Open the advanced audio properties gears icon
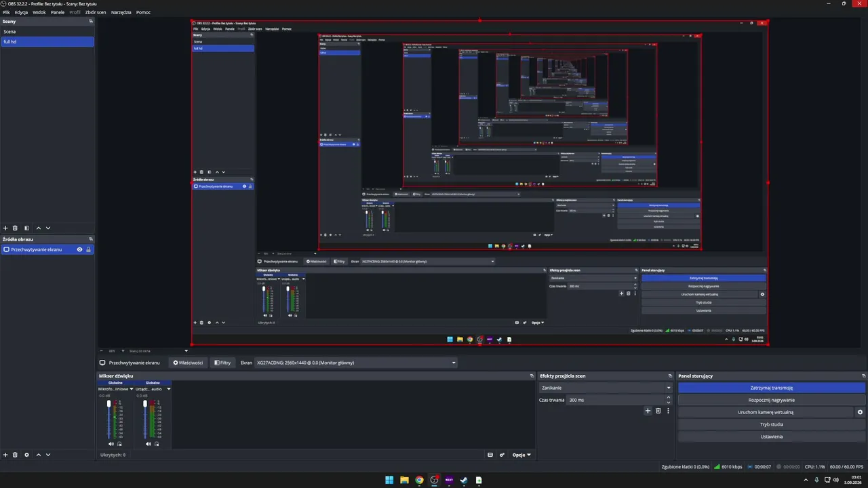Screen dimensions: 868x488 coord(502,455)
